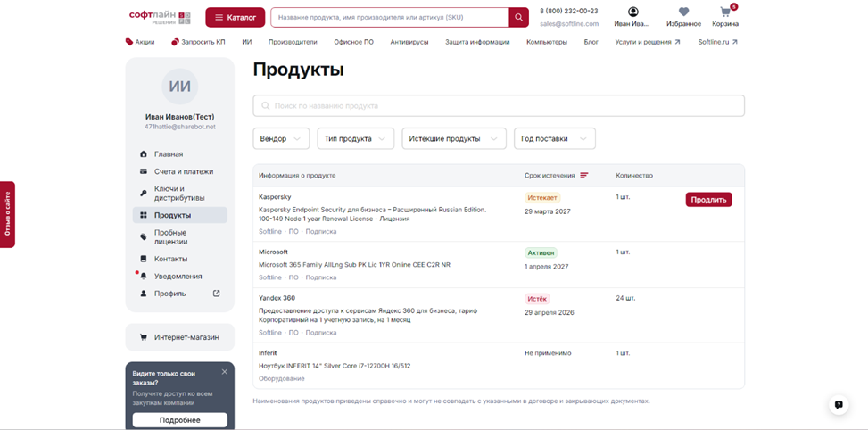Screen dimensions: 868x430
Task: Click the Контакты book icon
Action: [x=144, y=259]
